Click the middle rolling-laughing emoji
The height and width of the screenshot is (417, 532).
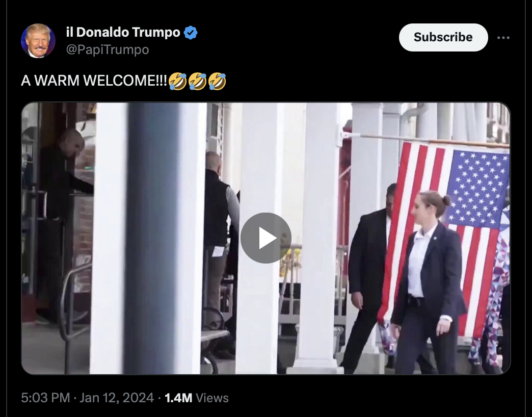click(x=197, y=81)
